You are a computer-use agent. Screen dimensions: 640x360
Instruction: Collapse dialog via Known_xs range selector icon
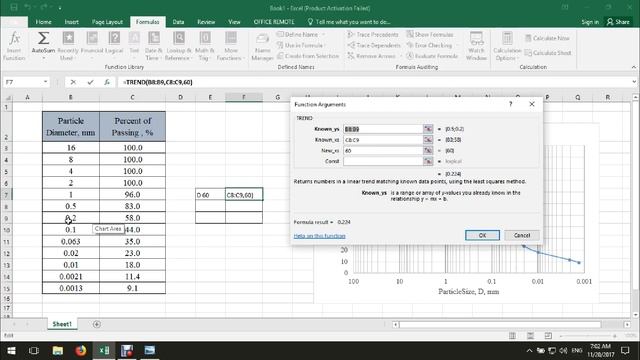click(428, 140)
